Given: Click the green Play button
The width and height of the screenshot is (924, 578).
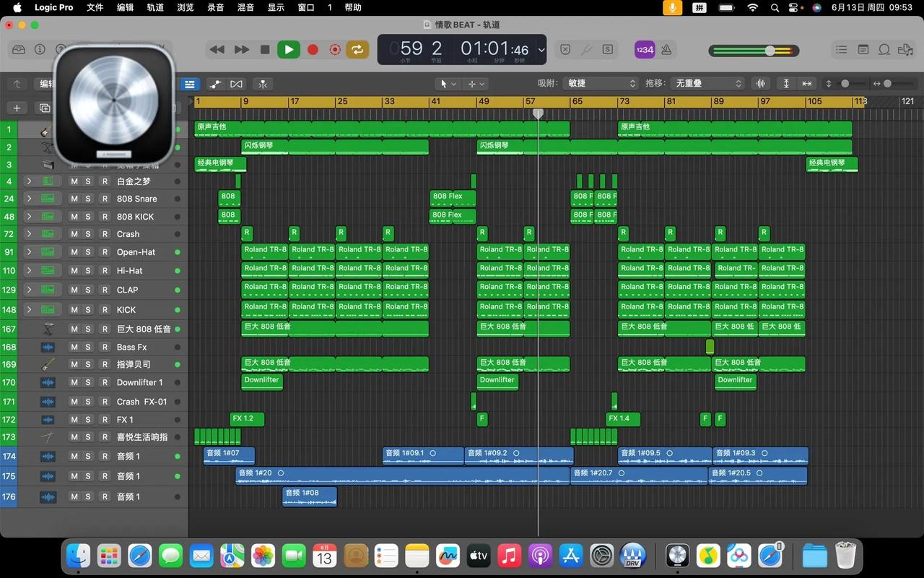Looking at the screenshot, I should point(289,50).
